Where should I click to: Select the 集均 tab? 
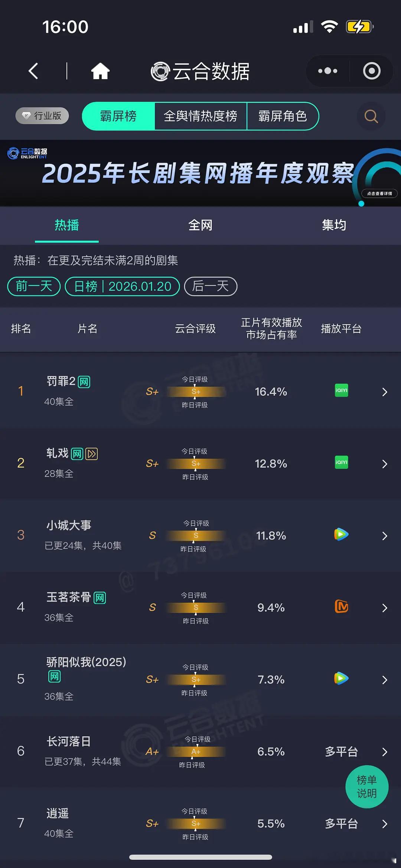pyautogui.click(x=333, y=225)
